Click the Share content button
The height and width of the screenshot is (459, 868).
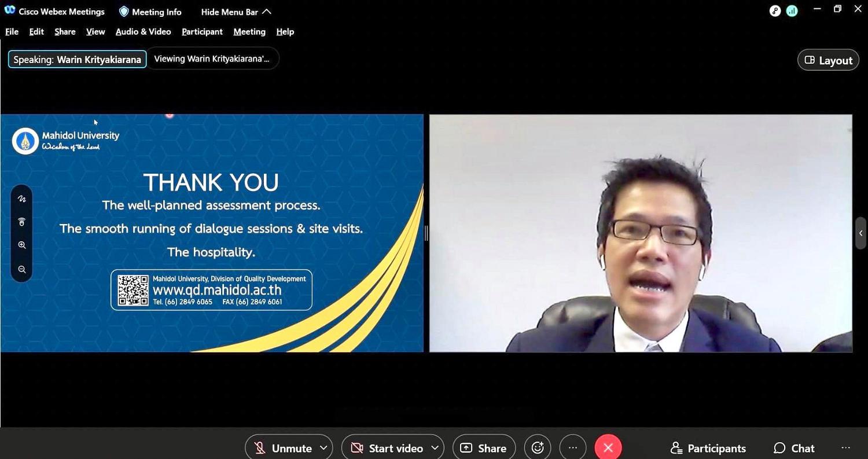click(484, 448)
